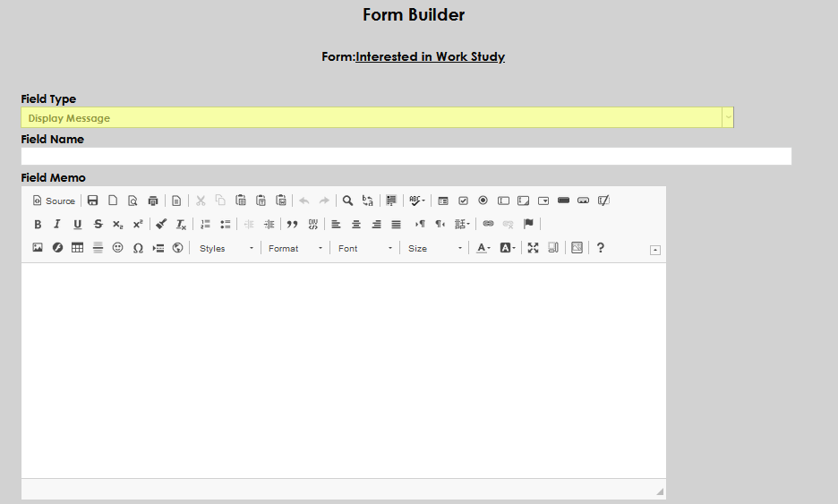This screenshot has height=504, width=838.
Task: Click the Save icon in editor toolbar
Action: click(92, 201)
